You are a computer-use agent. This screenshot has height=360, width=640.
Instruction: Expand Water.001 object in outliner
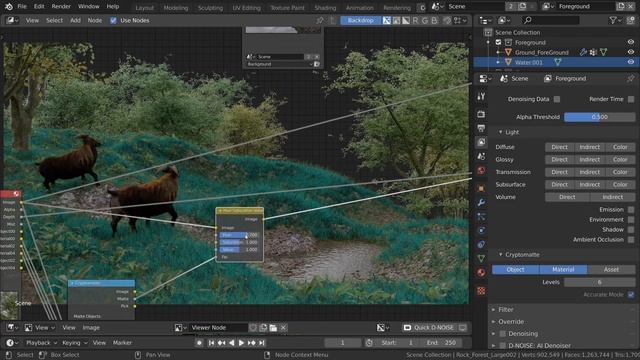(498, 62)
